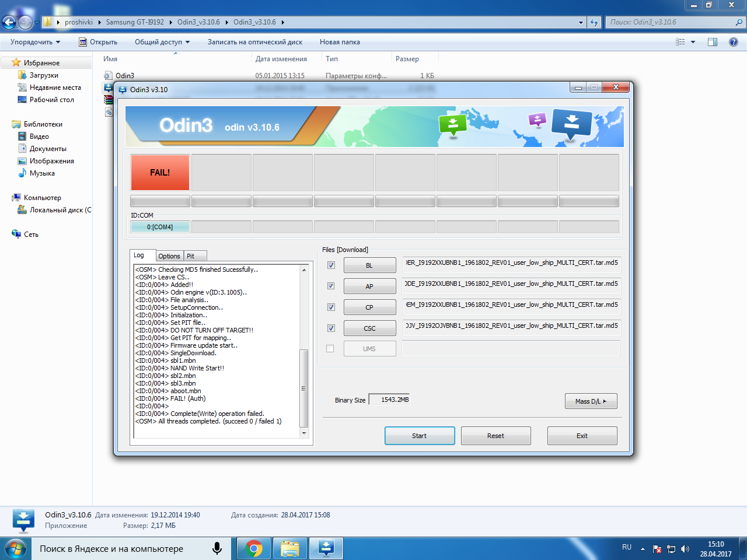Click the Exit button in Odin
747x560 pixels.
click(582, 436)
